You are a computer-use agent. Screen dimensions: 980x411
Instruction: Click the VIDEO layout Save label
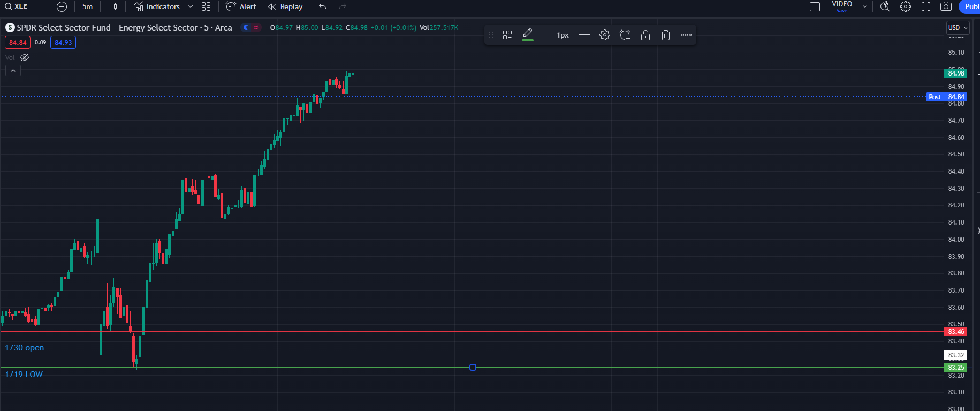click(x=842, y=11)
